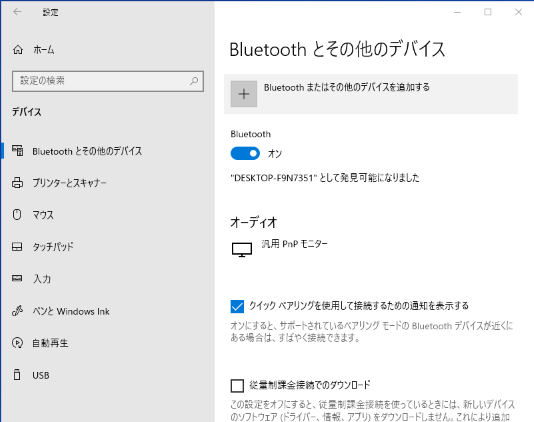Click the autoplay icon in sidebar

pos(17,343)
